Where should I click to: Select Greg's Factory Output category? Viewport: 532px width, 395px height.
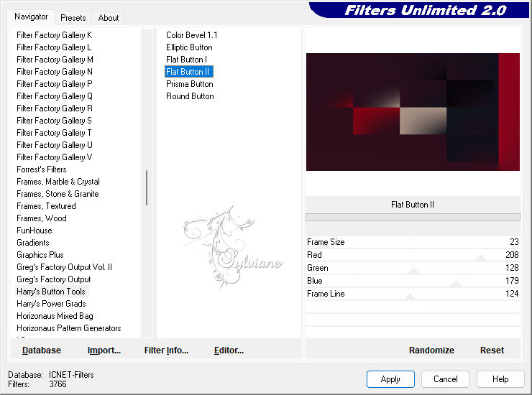54,279
